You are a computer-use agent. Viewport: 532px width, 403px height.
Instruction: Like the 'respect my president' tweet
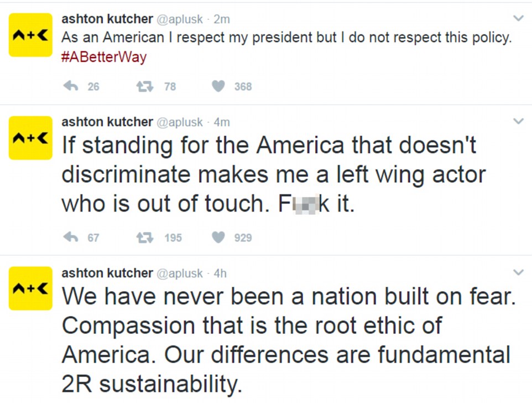tap(219, 86)
